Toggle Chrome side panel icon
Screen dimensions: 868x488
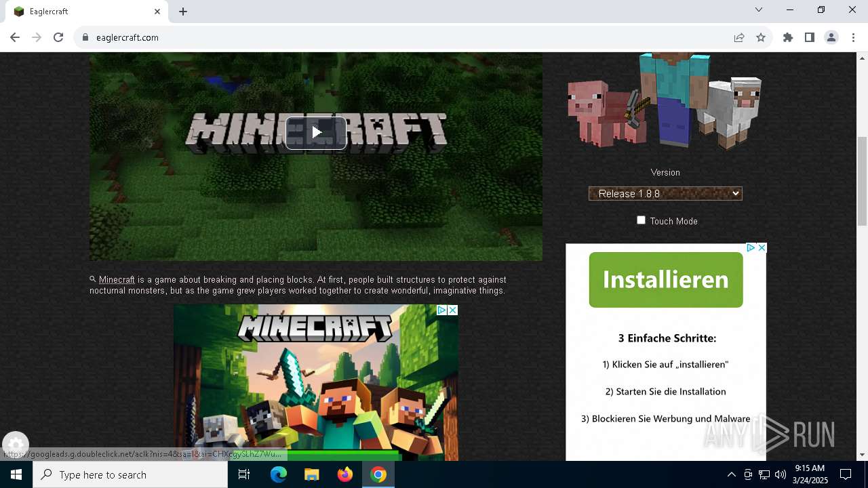click(x=810, y=37)
